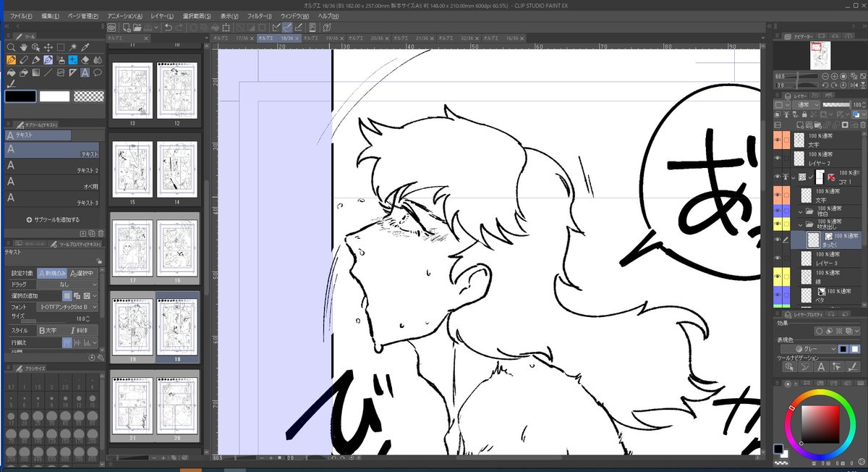Collapse the 独白 folder
Image resolution: width=868 pixels, height=472 pixels.
[x=802, y=212]
